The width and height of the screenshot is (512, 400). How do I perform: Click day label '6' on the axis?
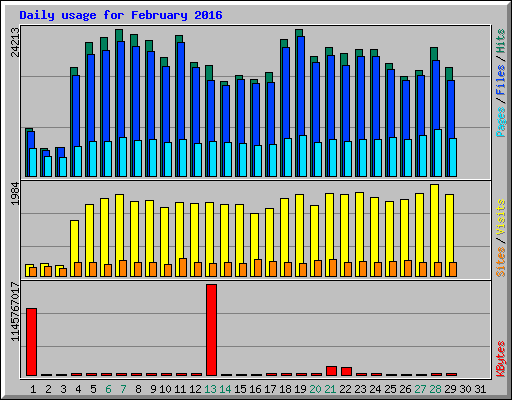[x=108, y=389]
